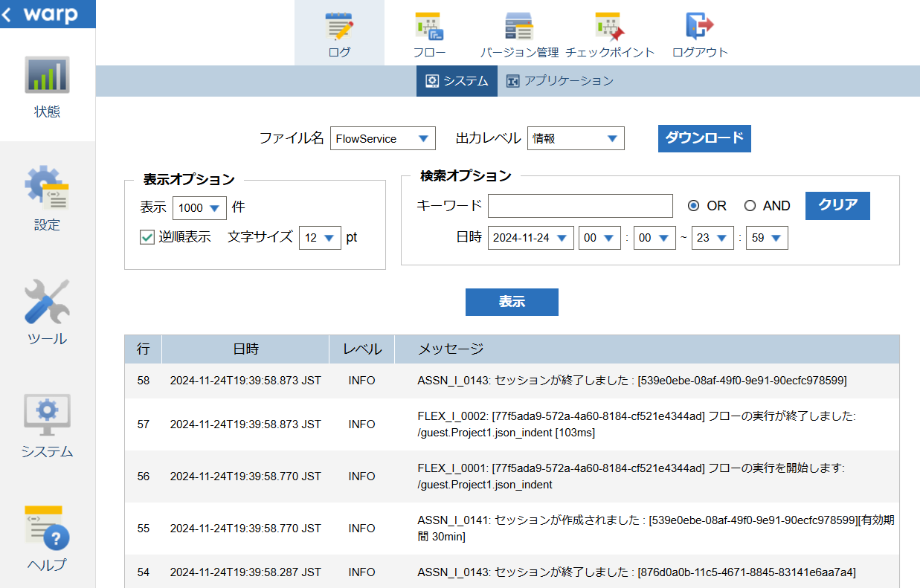Open the ヘルプ help icon
Viewport: 920px width, 588px height.
47,528
